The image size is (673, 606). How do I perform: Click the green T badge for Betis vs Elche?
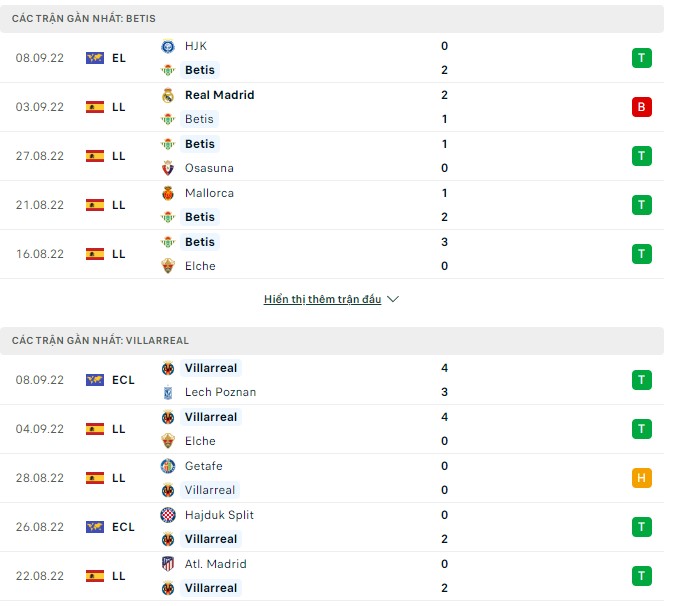[x=641, y=254]
